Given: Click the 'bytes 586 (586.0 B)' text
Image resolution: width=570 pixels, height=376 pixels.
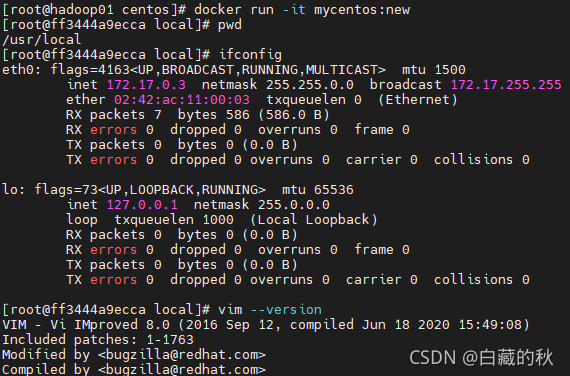Looking at the screenshot, I should tap(254, 115).
